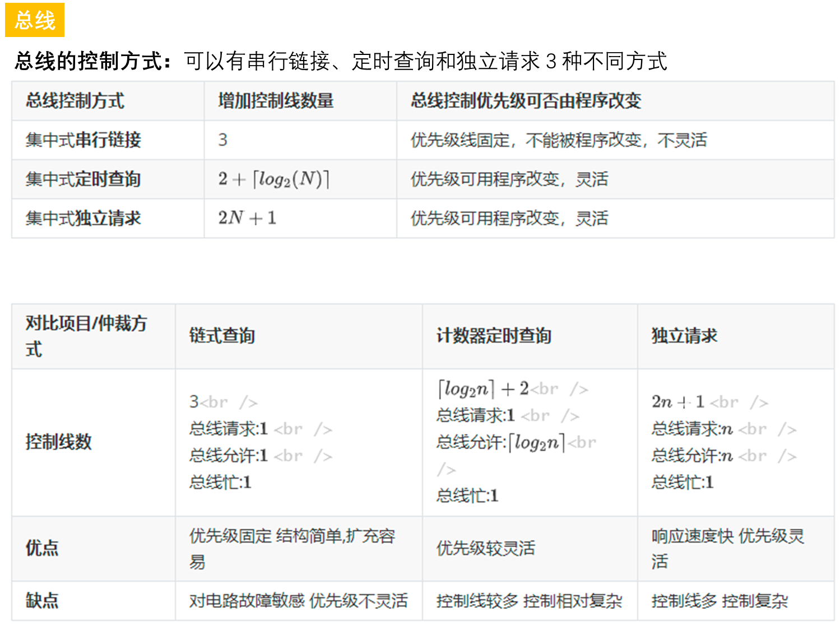Click 总线请求:1 in the 计数器定时查询 column

(x=475, y=415)
